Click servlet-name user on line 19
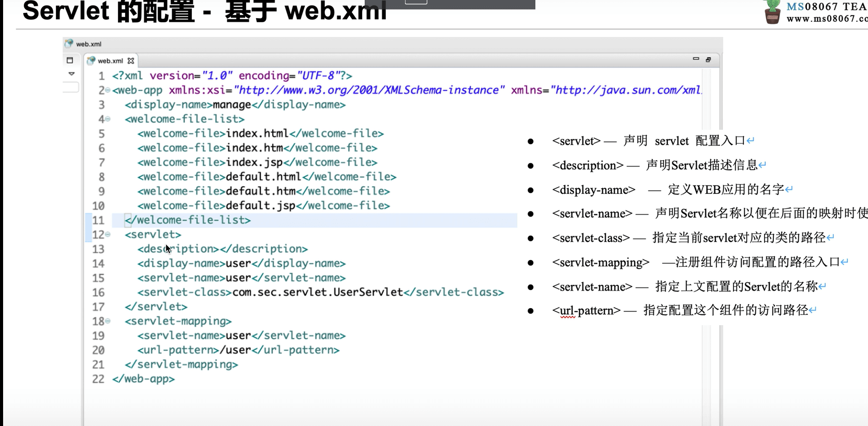 point(241,336)
